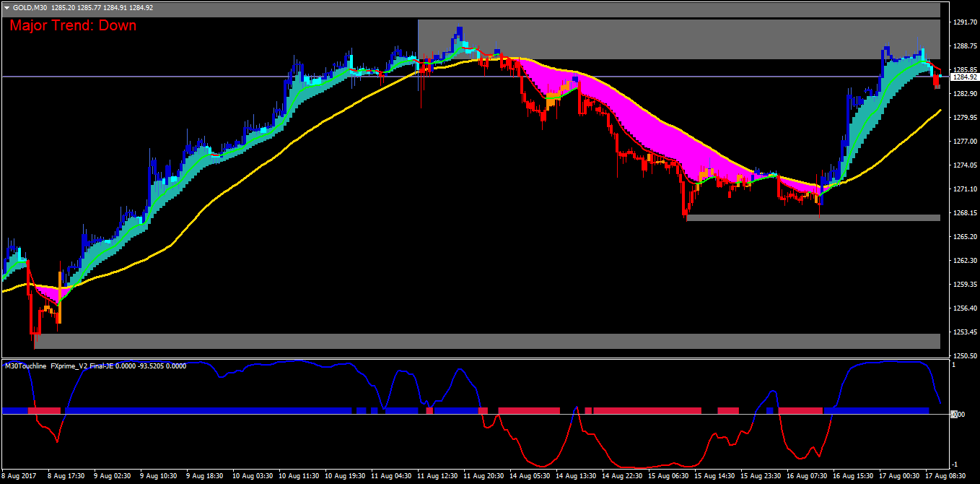Click the 1265.20 price axis label
Viewport: 980px width, 484px height.
pyautogui.click(x=964, y=237)
